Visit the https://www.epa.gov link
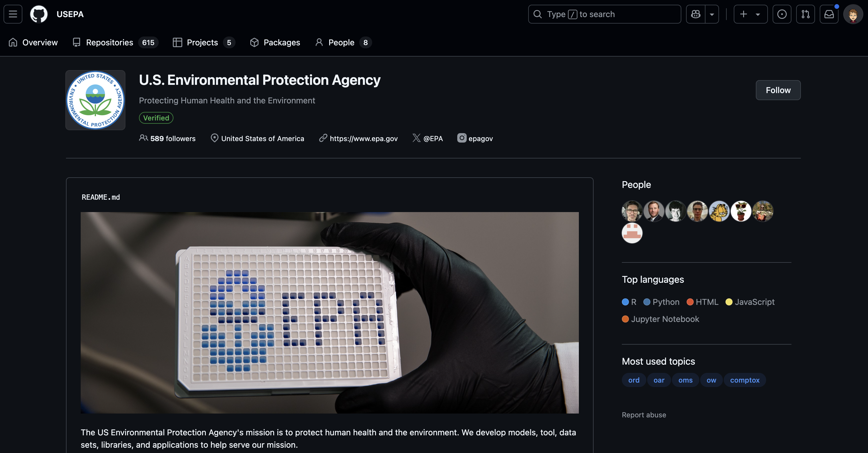 coord(364,138)
